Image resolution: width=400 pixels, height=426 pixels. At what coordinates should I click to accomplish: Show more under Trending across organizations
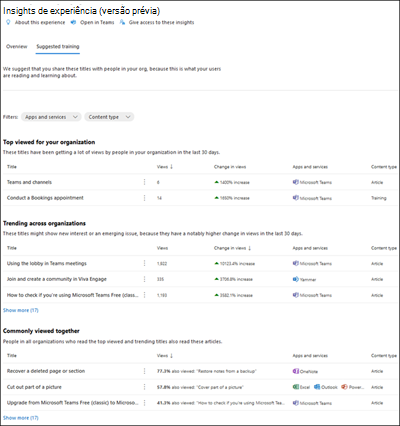click(x=21, y=310)
